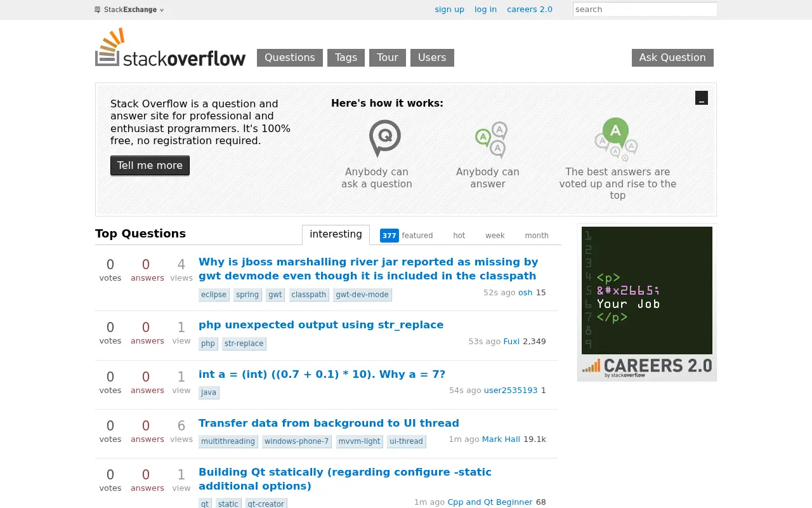Open user Mark Hall's profile
Screen dimensions: 812x508
coord(501,439)
